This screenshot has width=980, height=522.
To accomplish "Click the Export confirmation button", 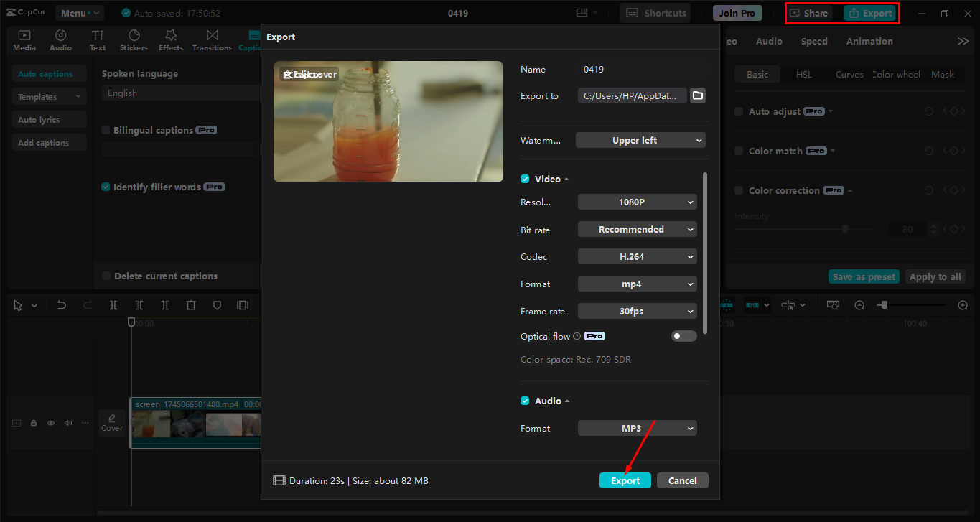I will click(x=625, y=480).
